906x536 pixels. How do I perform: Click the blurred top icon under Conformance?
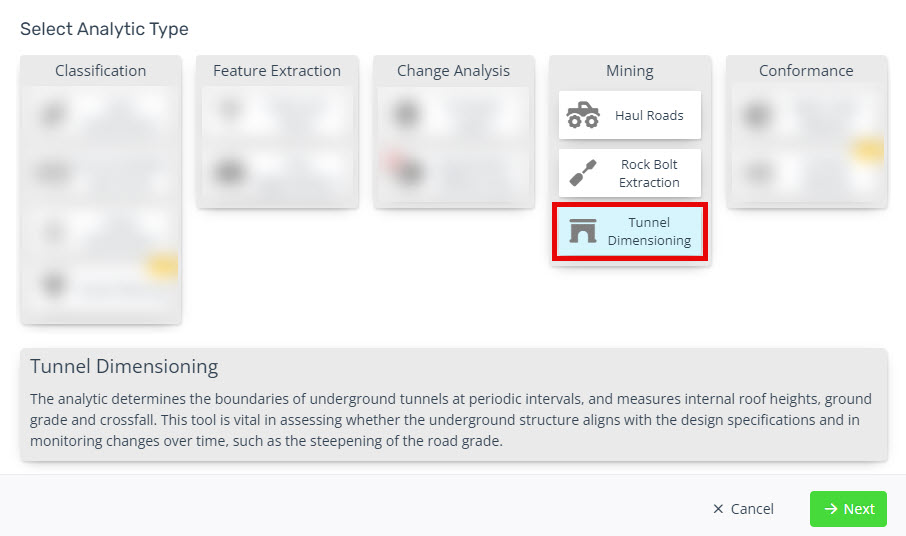(x=757, y=114)
